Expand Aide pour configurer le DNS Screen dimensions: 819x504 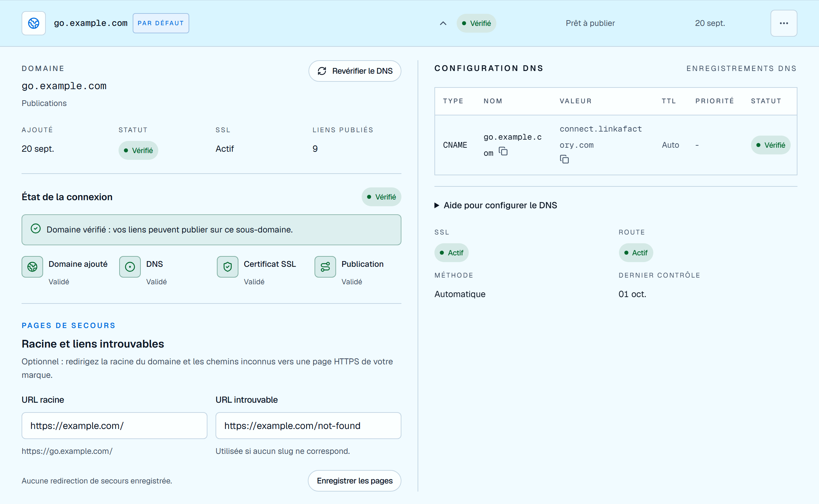point(496,205)
